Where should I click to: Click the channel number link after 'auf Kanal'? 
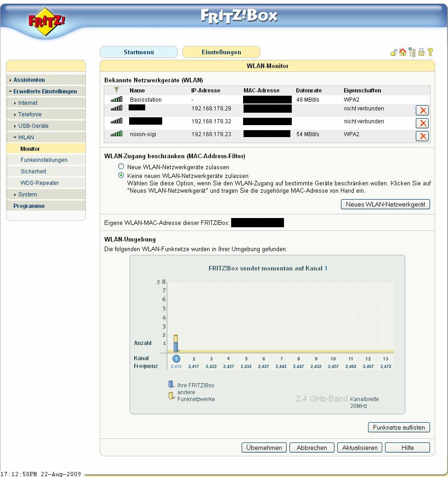click(326, 268)
